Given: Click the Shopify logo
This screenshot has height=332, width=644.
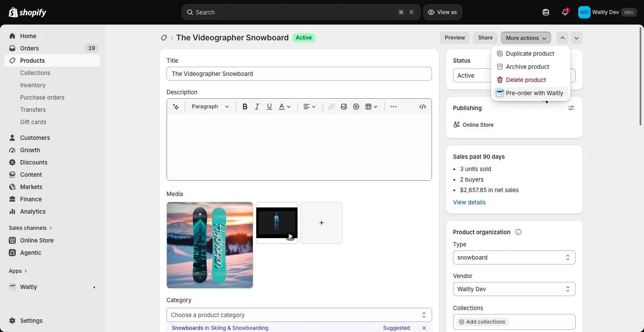Looking at the screenshot, I should click(x=28, y=12).
